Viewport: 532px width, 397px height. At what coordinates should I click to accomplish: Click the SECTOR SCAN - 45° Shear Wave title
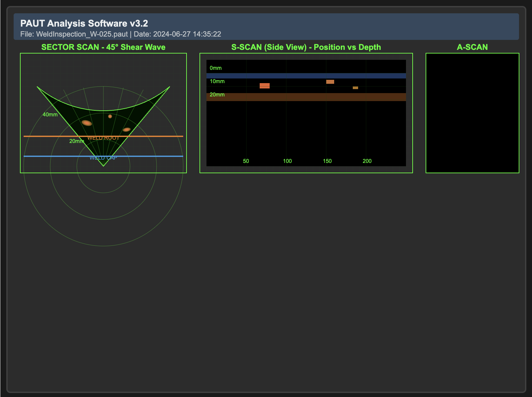coord(103,47)
